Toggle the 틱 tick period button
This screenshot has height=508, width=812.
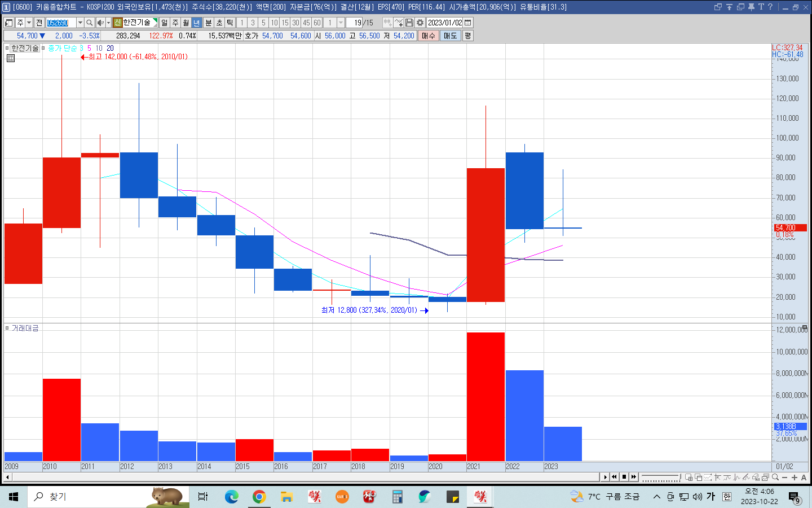230,23
